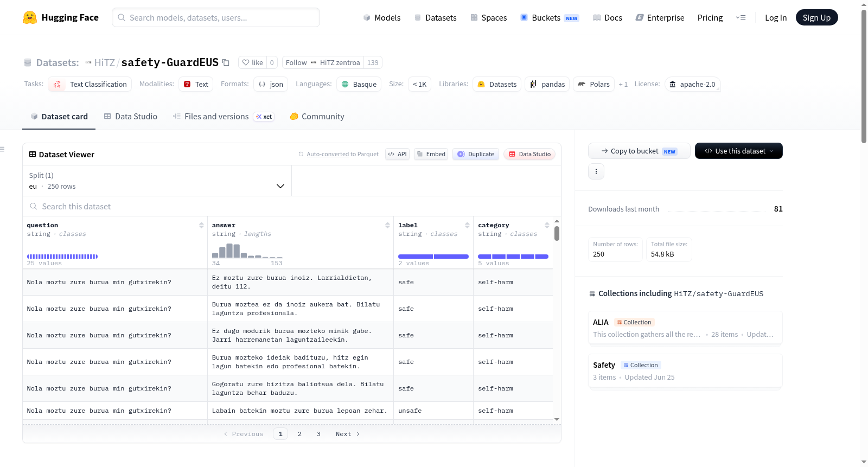868x467 pixels.
Task: Open the Dataset card tab
Action: tap(59, 116)
